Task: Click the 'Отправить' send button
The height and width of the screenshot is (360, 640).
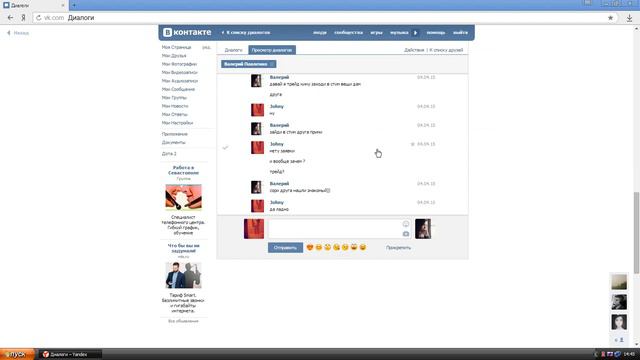Action: [285, 248]
